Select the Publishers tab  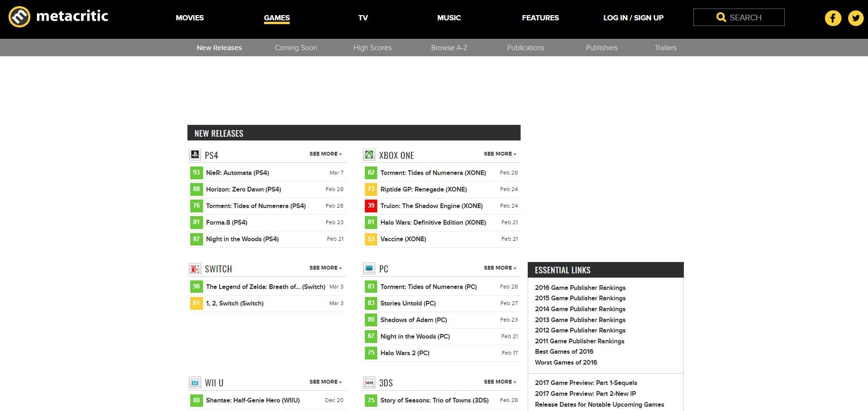(602, 48)
